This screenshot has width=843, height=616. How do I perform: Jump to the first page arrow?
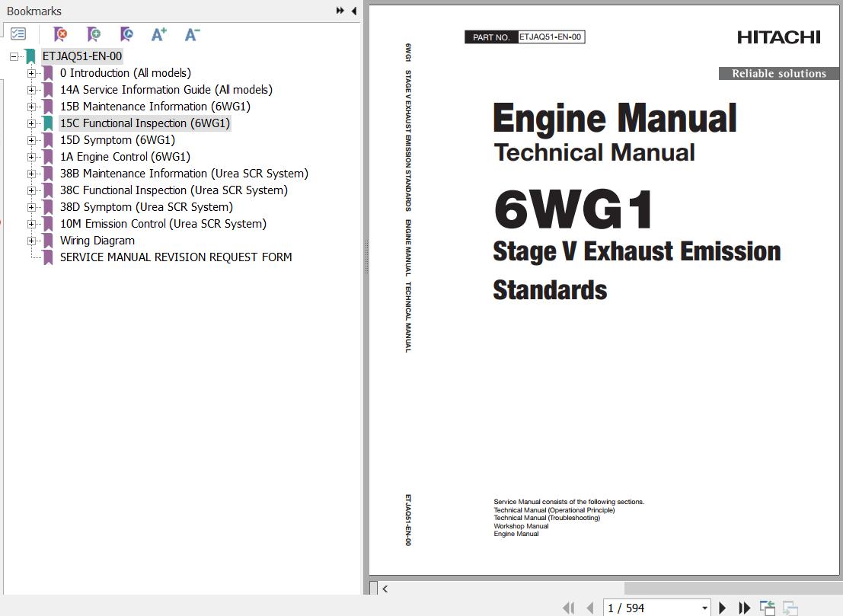point(568,608)
